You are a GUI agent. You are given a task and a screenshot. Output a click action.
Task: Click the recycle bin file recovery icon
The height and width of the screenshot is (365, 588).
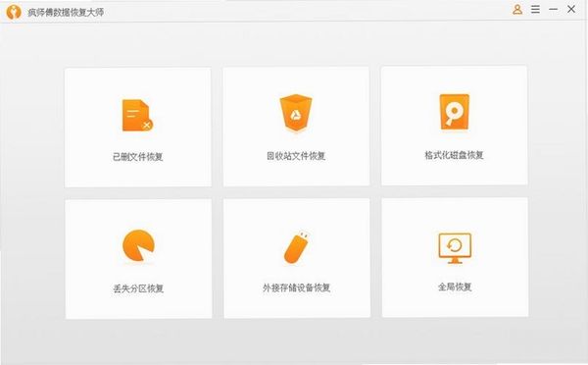296,114
